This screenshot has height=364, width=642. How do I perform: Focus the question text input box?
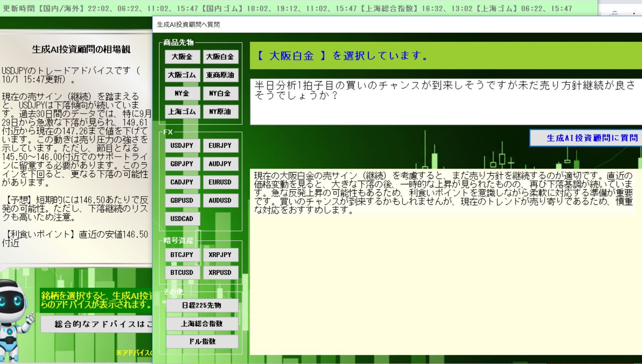pyautogui.click(x=446, y=102)
